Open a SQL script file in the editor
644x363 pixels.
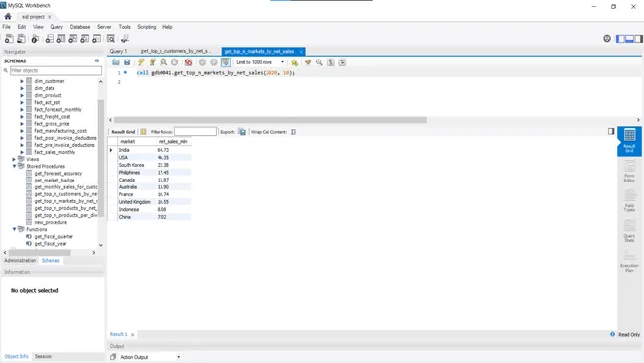pos(116,62)
